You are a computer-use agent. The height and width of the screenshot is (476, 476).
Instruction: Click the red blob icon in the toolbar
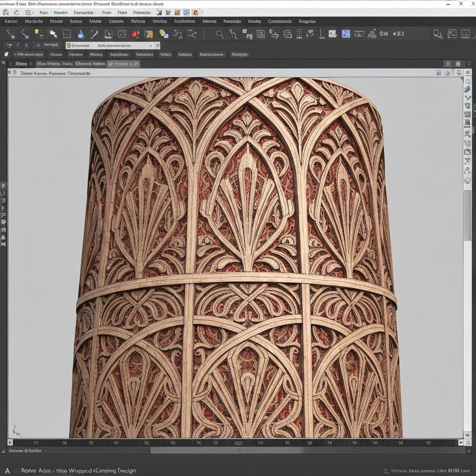click(135, 34)
